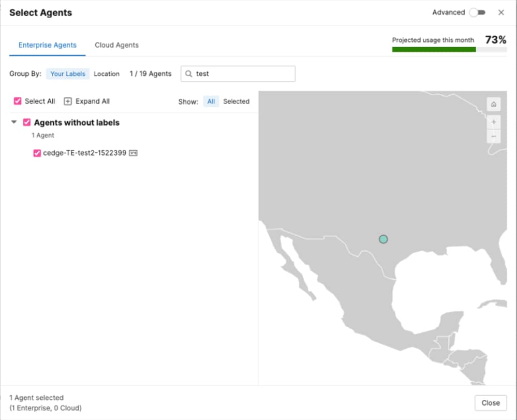
Task: Switch to the Cloud Agents tab
Action: (116, 45)
